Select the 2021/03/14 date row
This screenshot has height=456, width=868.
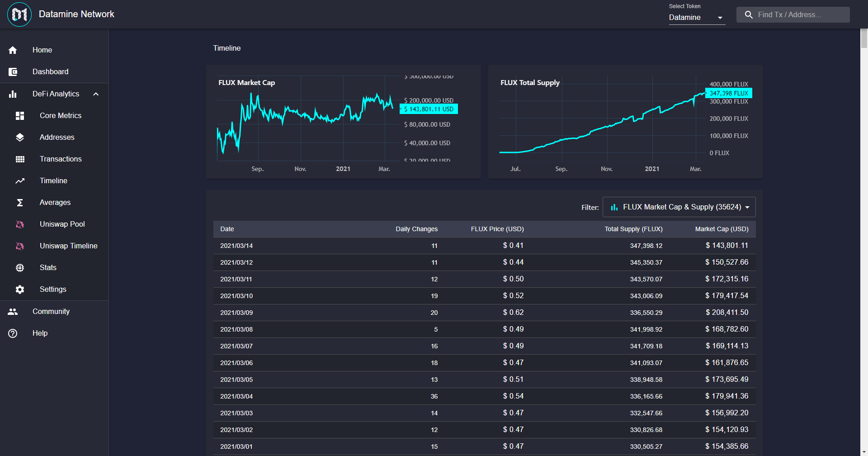484,246
